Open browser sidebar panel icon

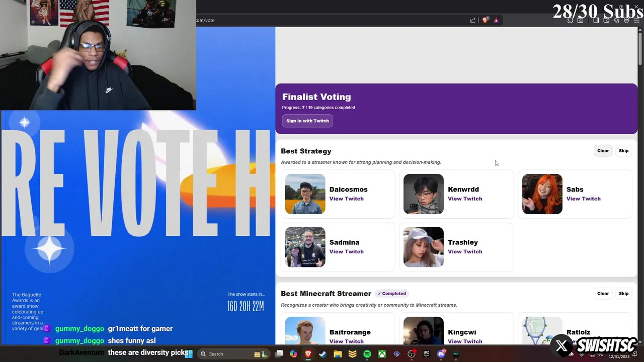pyautogui.click(x=596, y=20)
